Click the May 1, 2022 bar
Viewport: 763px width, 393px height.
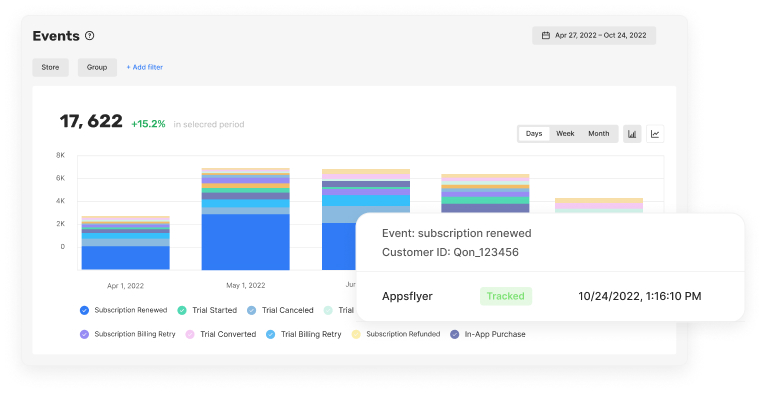[246, 219]
